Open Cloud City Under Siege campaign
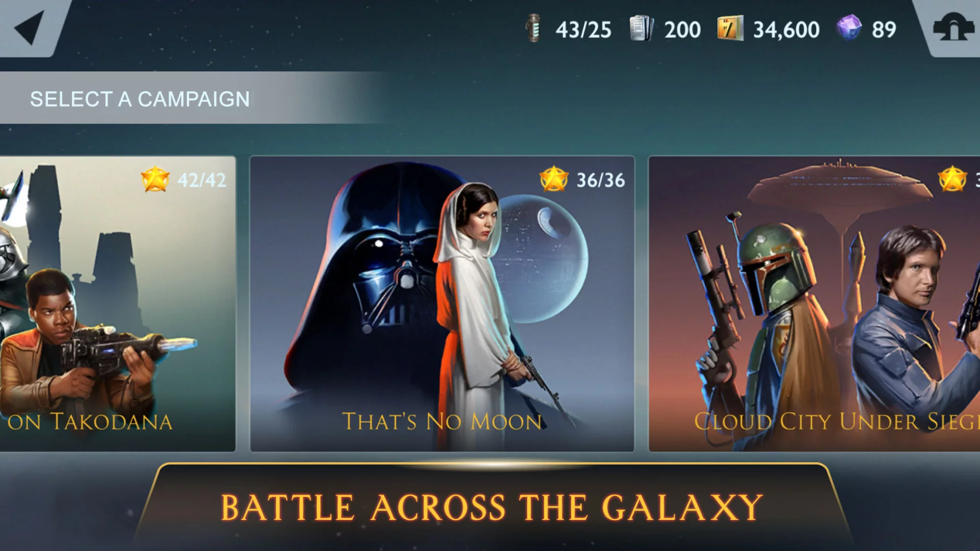 coord(814,304)
